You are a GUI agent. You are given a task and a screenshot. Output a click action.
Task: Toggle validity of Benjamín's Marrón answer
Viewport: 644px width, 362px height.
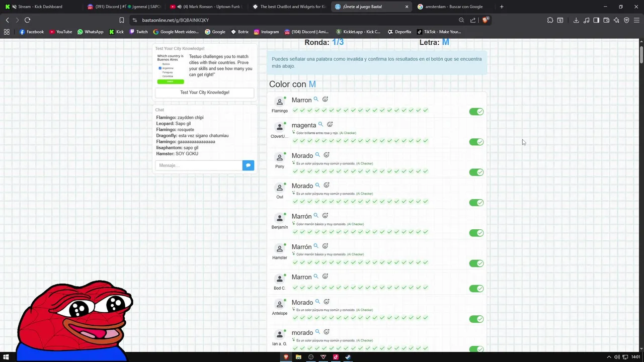pyautogui.click(x=476, y=233)
